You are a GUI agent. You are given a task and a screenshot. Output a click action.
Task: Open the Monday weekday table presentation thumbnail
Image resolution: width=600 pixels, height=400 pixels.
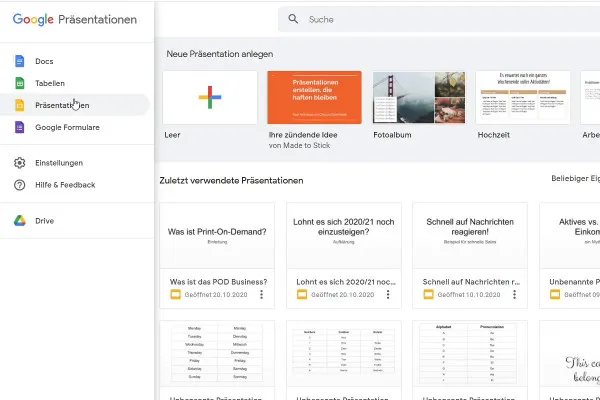pos(217,353)
